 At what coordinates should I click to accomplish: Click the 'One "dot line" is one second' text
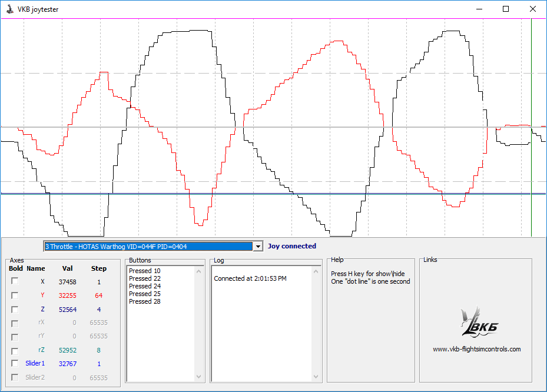point(370,281)
